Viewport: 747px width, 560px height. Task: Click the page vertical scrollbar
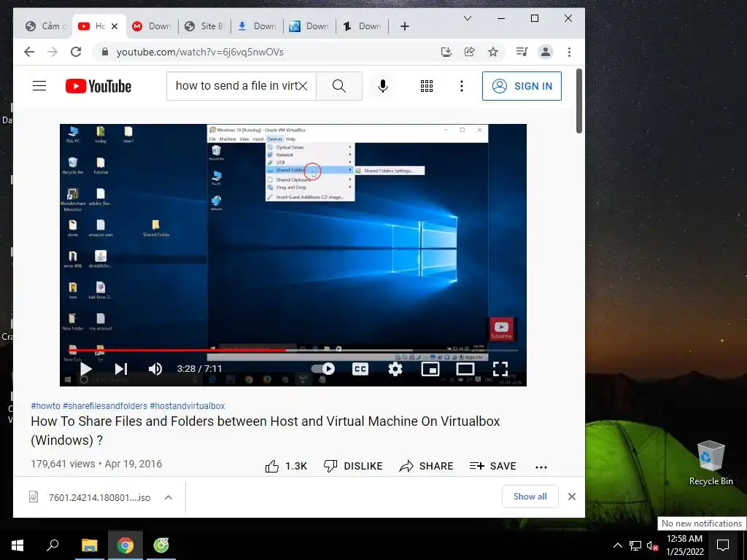point(578,101)
